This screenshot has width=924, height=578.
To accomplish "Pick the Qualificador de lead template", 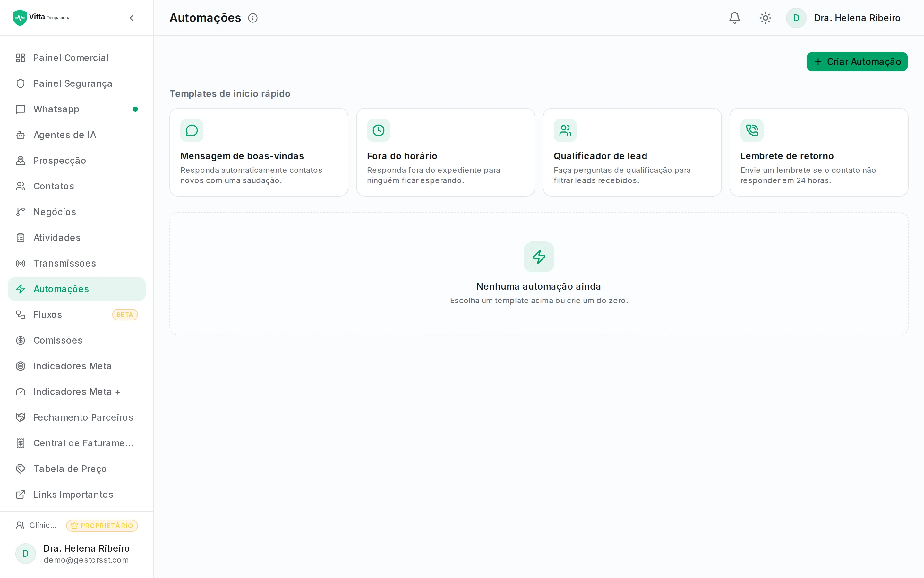I will pos(632,152).
